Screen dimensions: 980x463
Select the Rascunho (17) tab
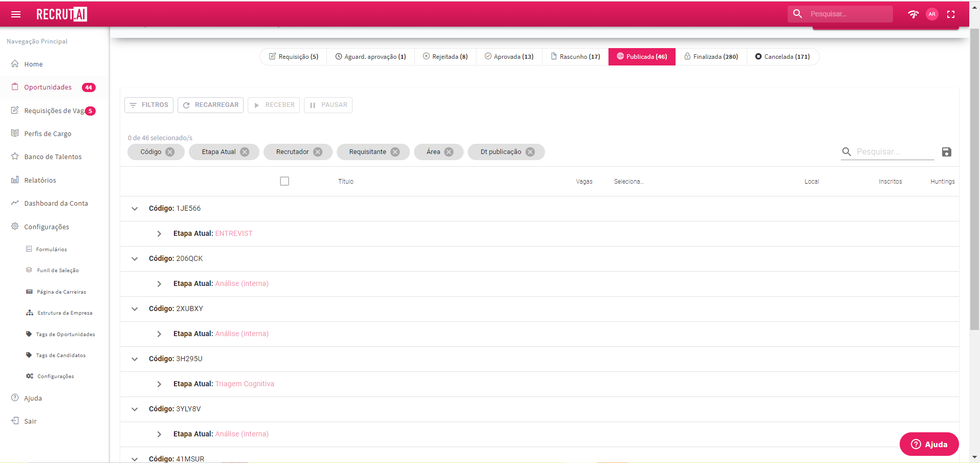(x=575, y=57)
